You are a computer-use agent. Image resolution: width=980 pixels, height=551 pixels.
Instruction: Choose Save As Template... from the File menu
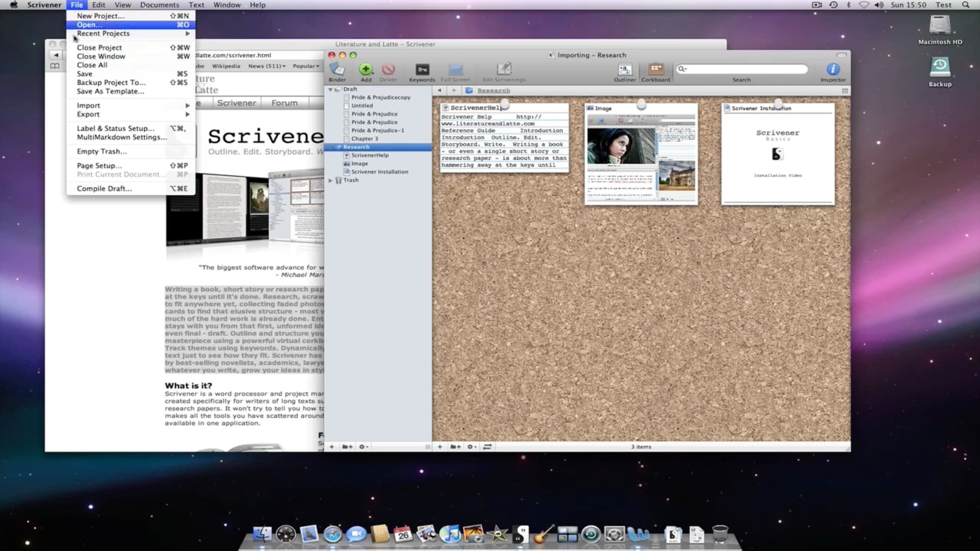click(131, 91)
